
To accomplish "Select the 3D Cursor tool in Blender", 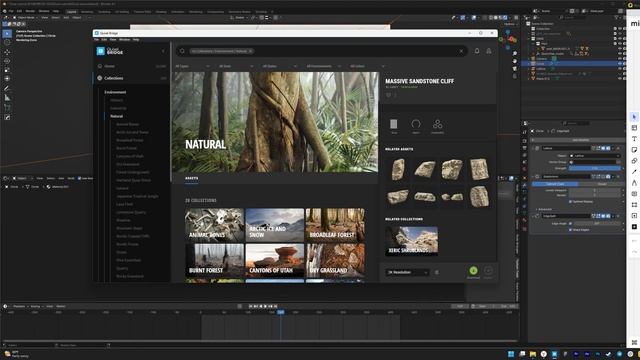I will (x=7, y=42).
